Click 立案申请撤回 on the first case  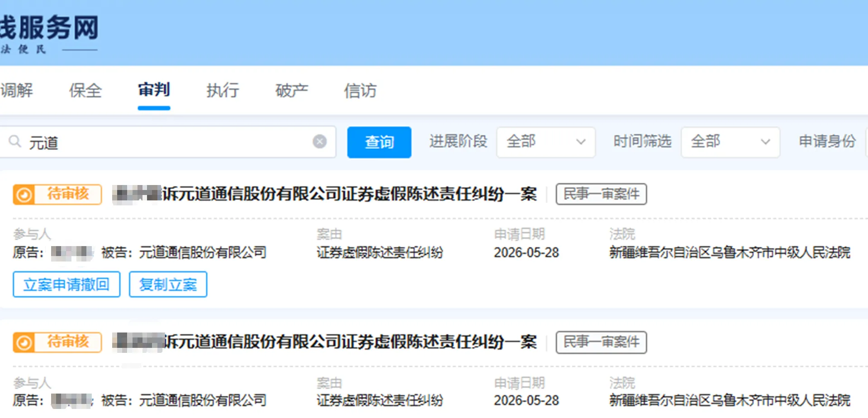(x=66, y=285)
